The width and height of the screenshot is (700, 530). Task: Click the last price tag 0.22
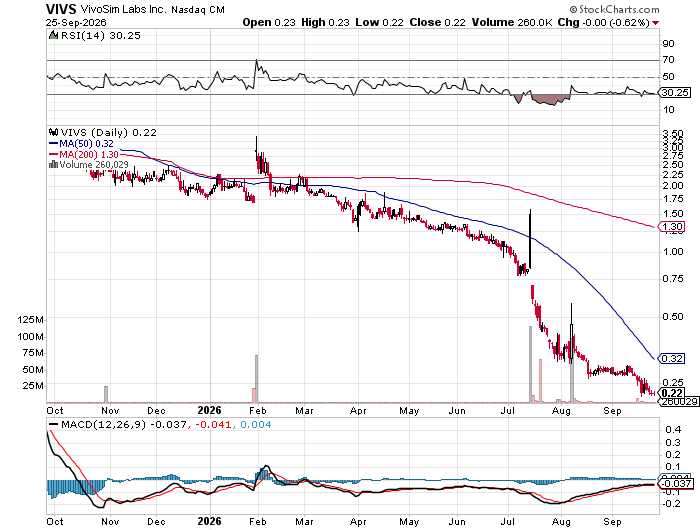point(671,393)
